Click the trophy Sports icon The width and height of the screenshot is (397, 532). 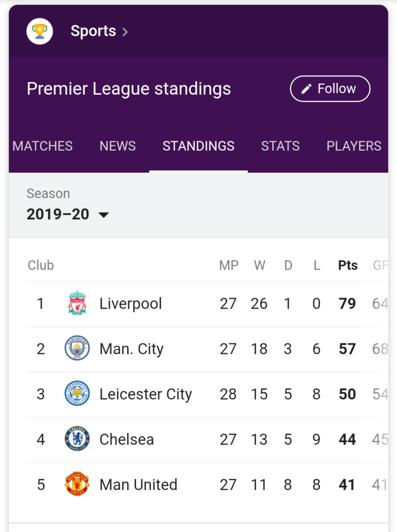tap(39, 31)
